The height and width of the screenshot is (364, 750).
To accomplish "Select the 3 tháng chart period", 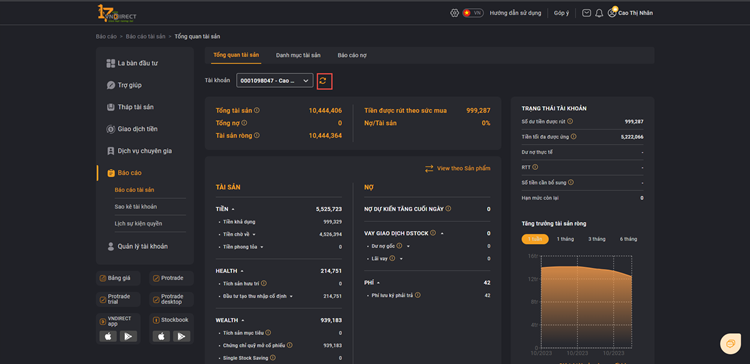I will click(x=596, y=239).
